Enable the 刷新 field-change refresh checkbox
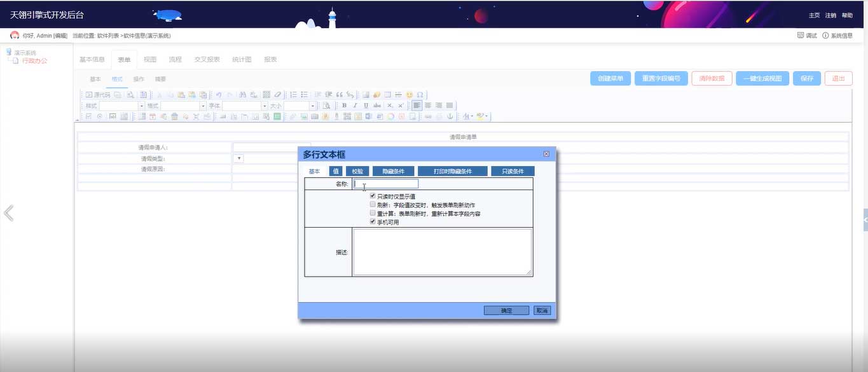 [373, 205]
